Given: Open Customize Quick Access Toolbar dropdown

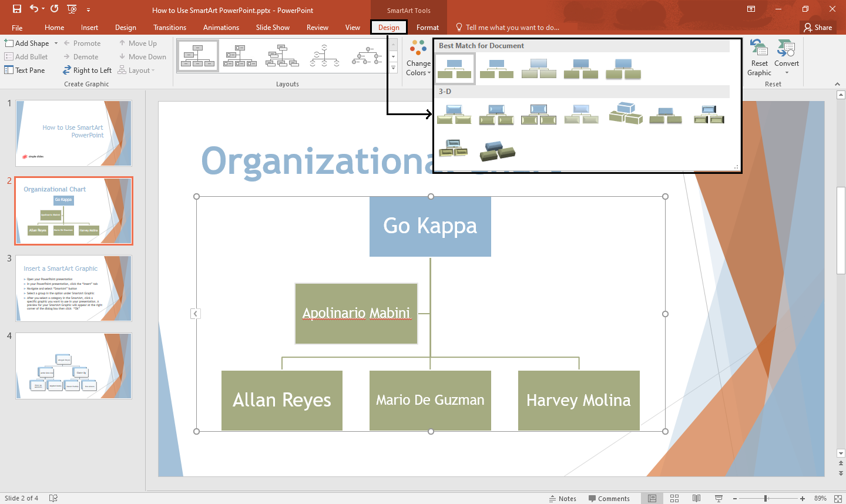Looking at the screenshot, I should tap(88, 9).
